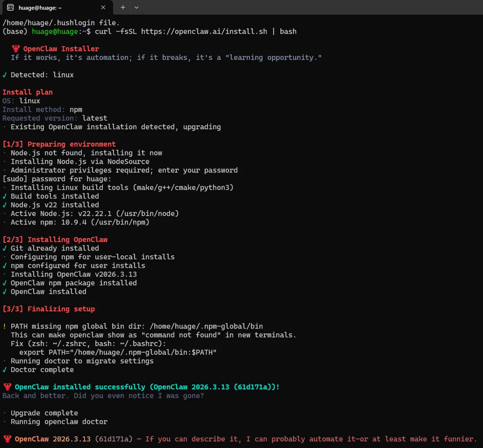Click the lobster icon beside OpenClaw Installer
The image size is (483, 448).
pyautogui.click(x=16, y=49)
